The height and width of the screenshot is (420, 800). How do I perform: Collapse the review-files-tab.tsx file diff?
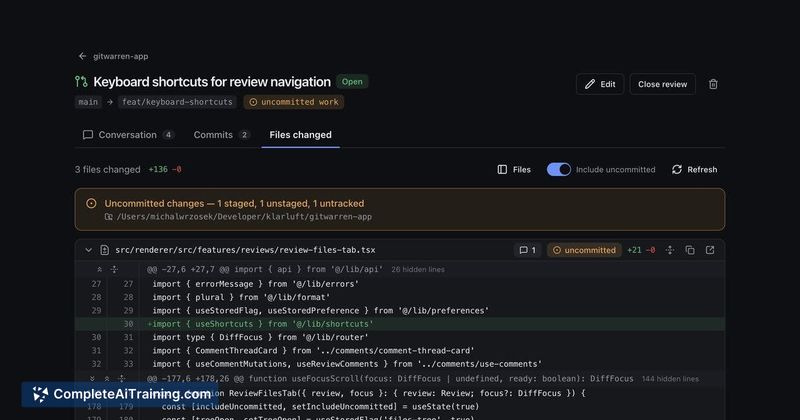88,250
